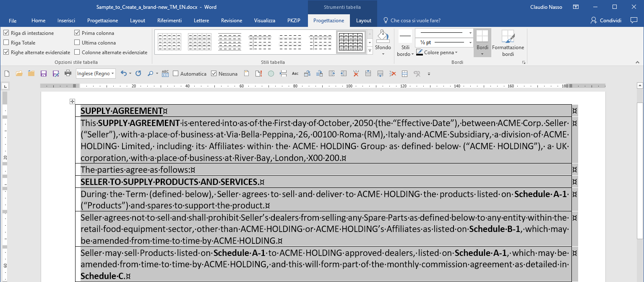Open the Bordi dialog launcher
Image resolution: width=644 pixels, height=282 pixels.
(x=524, y=63)
